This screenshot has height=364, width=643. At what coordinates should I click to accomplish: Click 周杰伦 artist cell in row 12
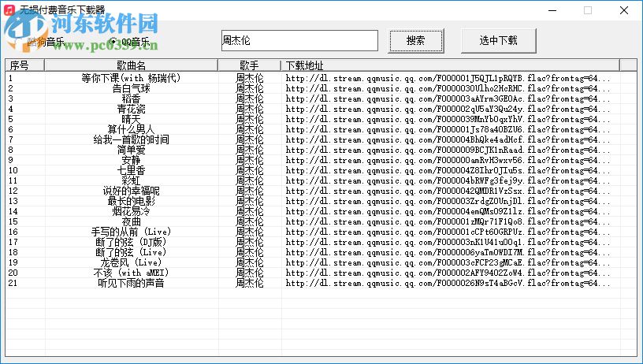(x=249, y=191)
